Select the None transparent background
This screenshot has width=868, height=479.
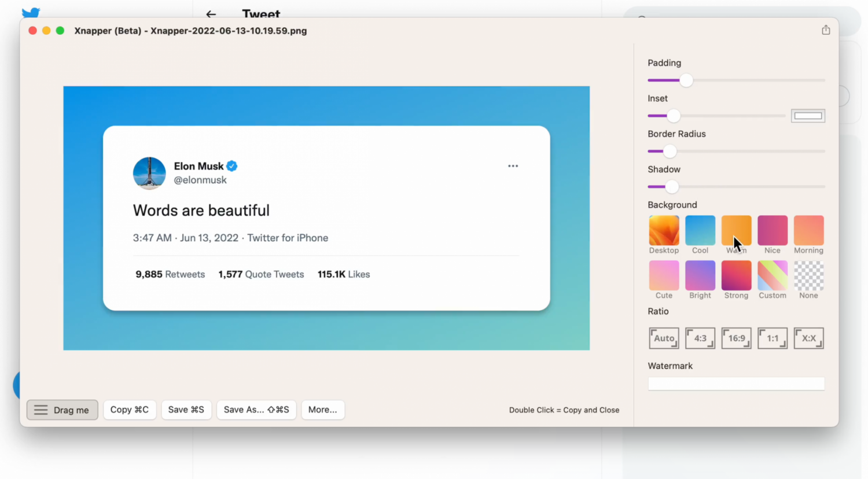[x=808, y=275]
